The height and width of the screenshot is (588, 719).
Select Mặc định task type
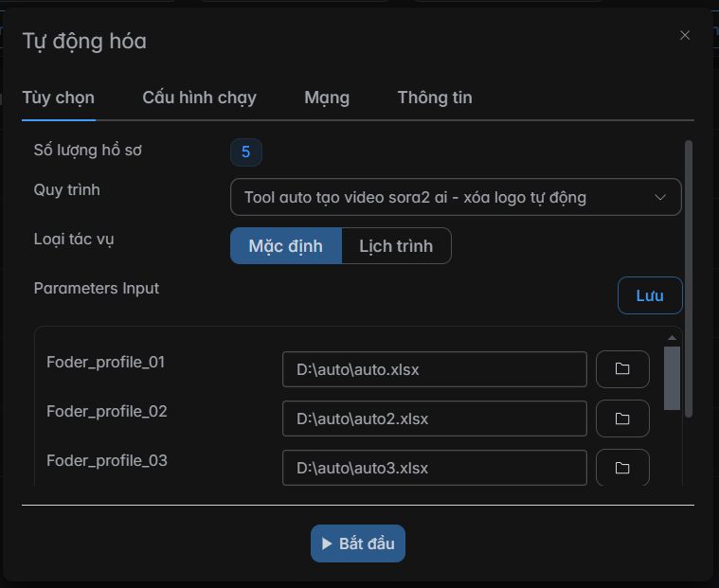(x=285, y=246)
